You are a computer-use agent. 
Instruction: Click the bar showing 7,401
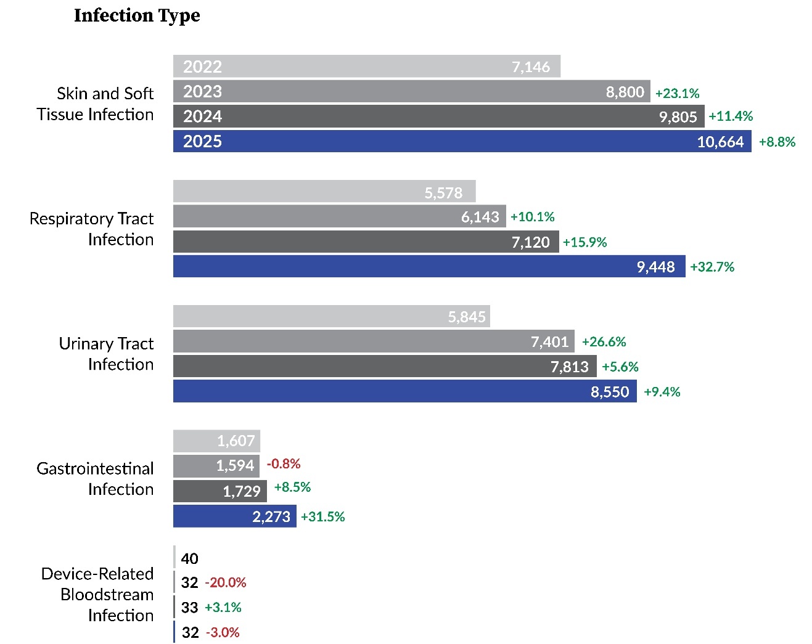pyautogui.click(x=373, y=341)
